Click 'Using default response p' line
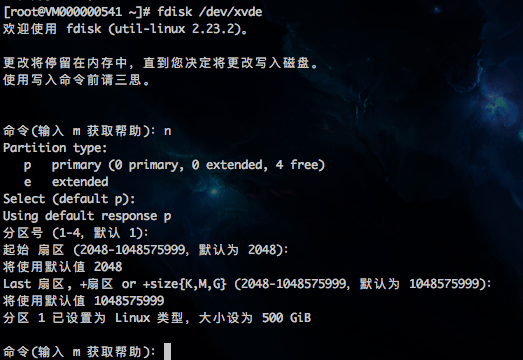The height and width of the screenshot is (360, 523). 87,216
